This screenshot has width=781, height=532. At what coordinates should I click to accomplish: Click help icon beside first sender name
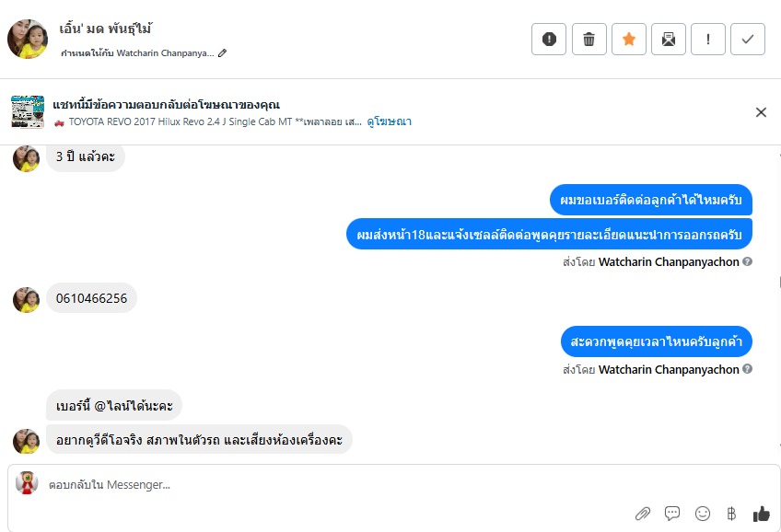[x=748, y=261]
